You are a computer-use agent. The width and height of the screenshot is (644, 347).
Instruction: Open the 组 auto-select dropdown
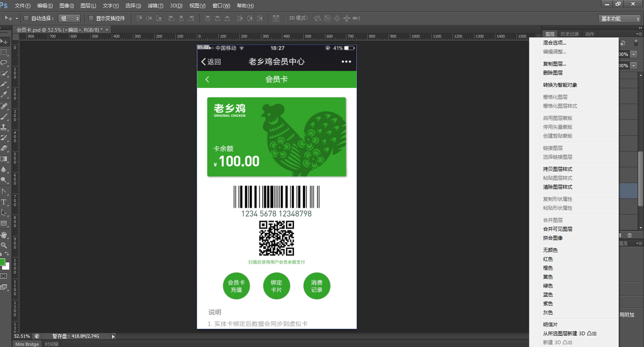click(69, 18)
